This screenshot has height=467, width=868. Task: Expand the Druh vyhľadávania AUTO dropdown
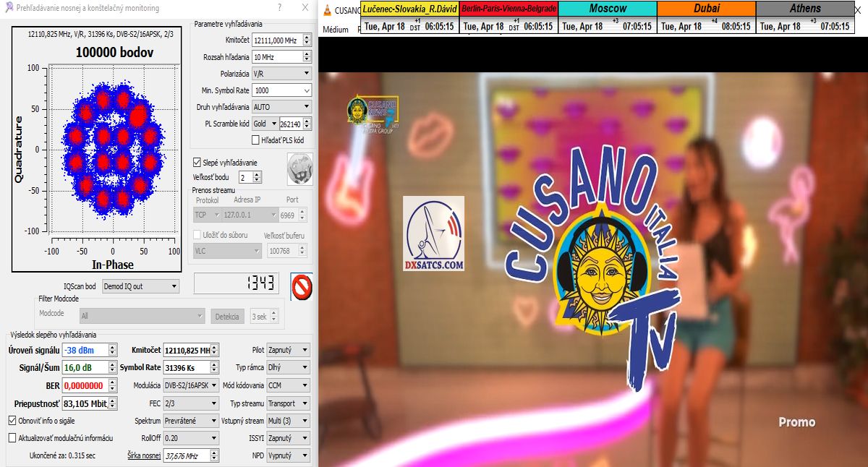click(x=281, y=107)
